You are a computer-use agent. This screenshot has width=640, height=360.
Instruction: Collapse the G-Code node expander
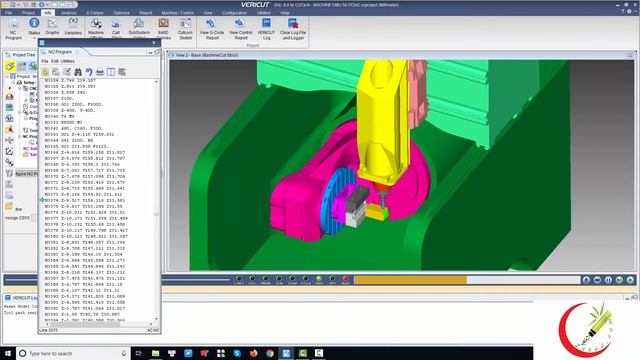pos(20,112)
